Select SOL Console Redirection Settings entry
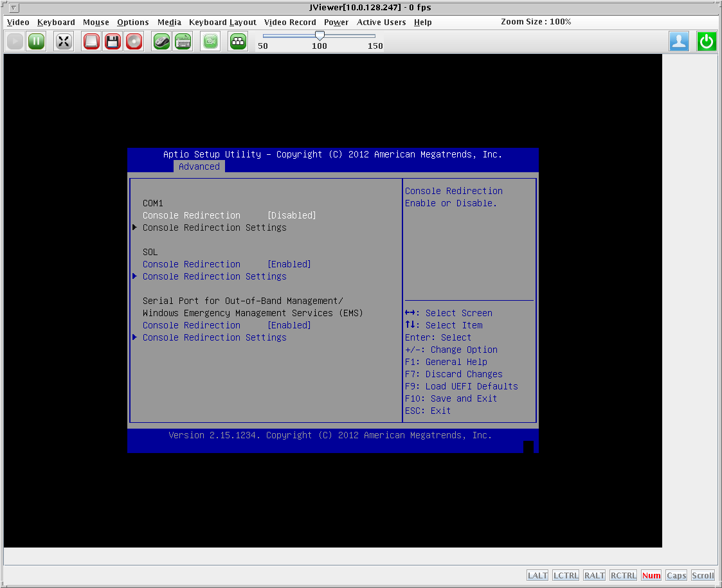 (214, 276)
